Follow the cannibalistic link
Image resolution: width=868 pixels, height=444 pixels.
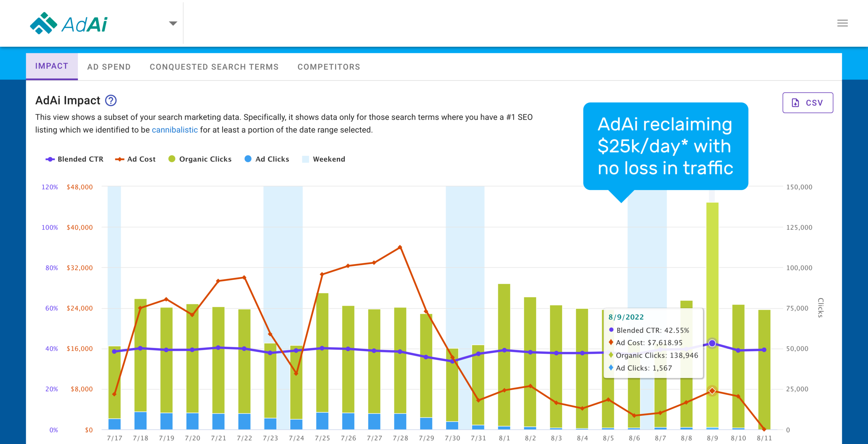tap(175, 130)
